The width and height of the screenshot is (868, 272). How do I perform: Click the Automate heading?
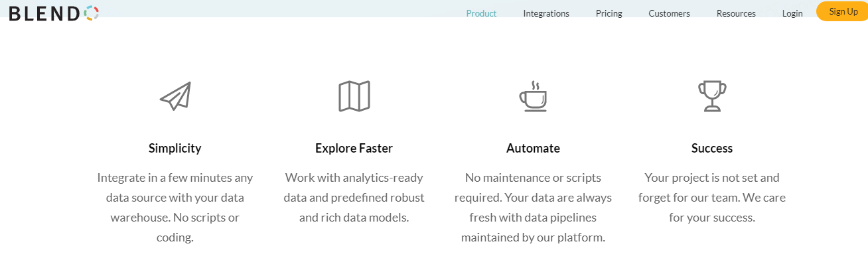[533, 148]
